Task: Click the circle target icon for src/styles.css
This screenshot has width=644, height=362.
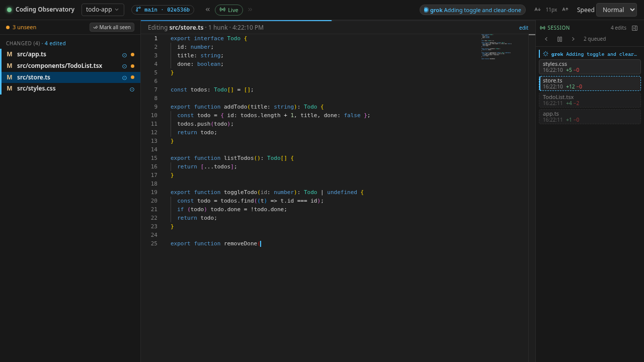Action: tap(132, 89)
